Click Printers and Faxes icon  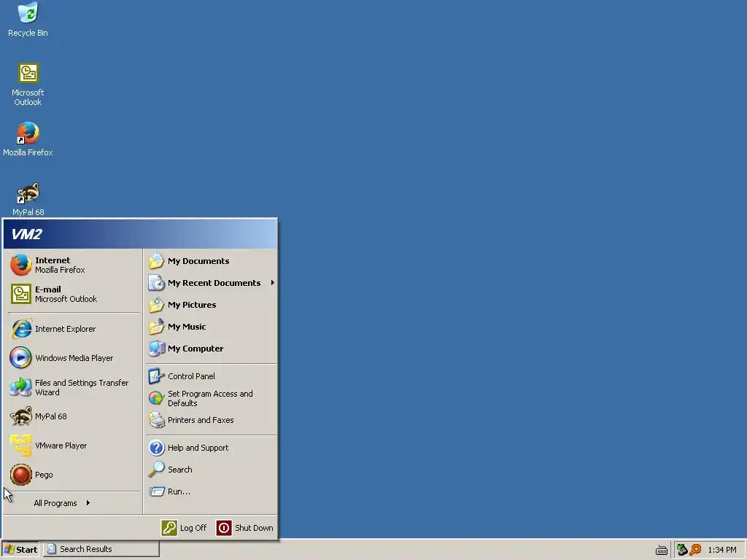pos(156,420)
